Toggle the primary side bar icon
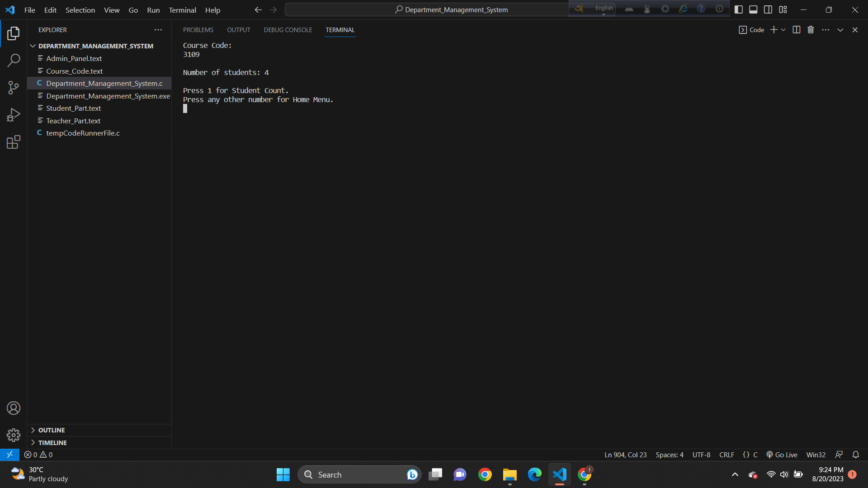 pos(739,9)
